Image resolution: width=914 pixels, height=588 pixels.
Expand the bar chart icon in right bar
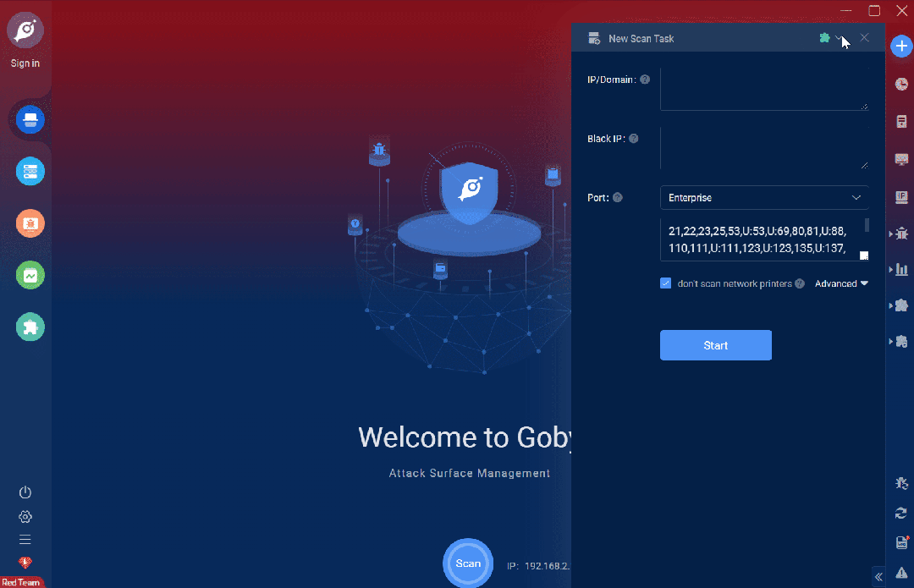coord(900,269)
